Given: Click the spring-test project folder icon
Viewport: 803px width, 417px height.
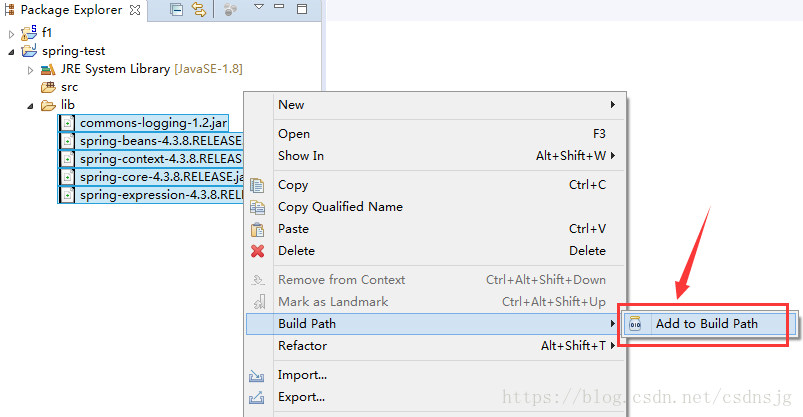Looking at the screenshot, I should click(x=29, y=51).
